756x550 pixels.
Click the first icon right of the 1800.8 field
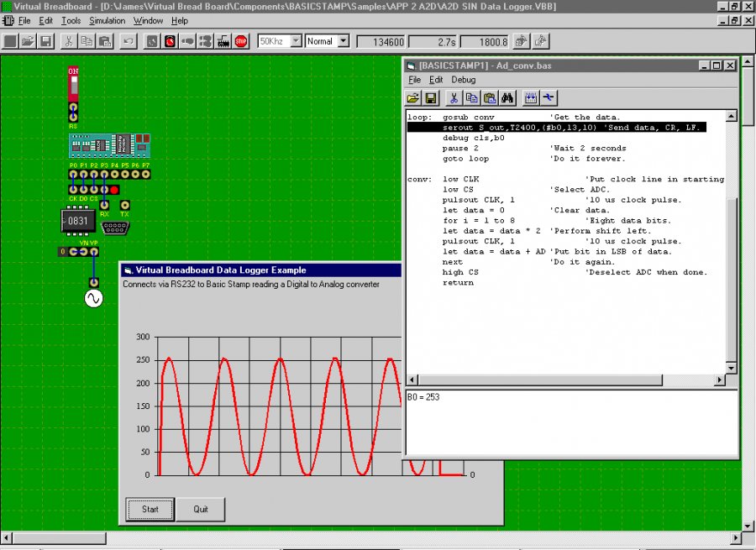(521, 41)
